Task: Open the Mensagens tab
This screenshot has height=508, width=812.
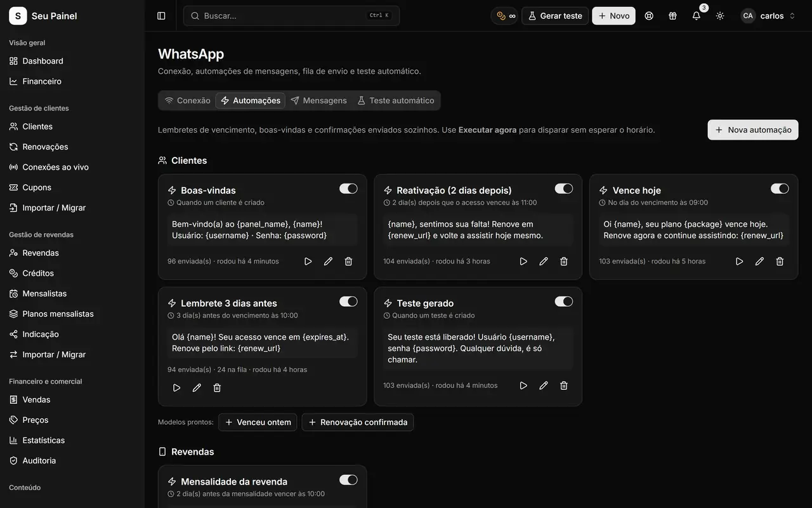Action: [319, 100]
